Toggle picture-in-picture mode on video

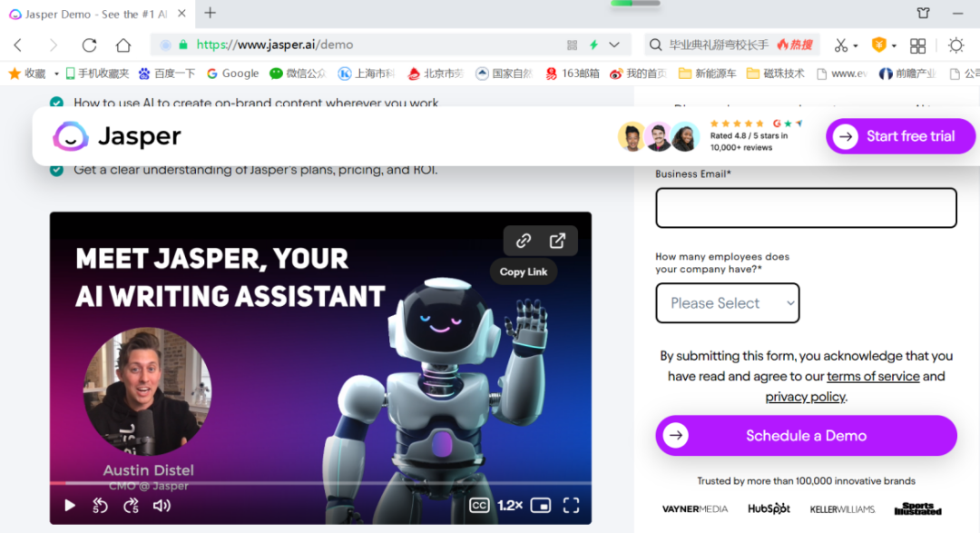click(541, 506)
